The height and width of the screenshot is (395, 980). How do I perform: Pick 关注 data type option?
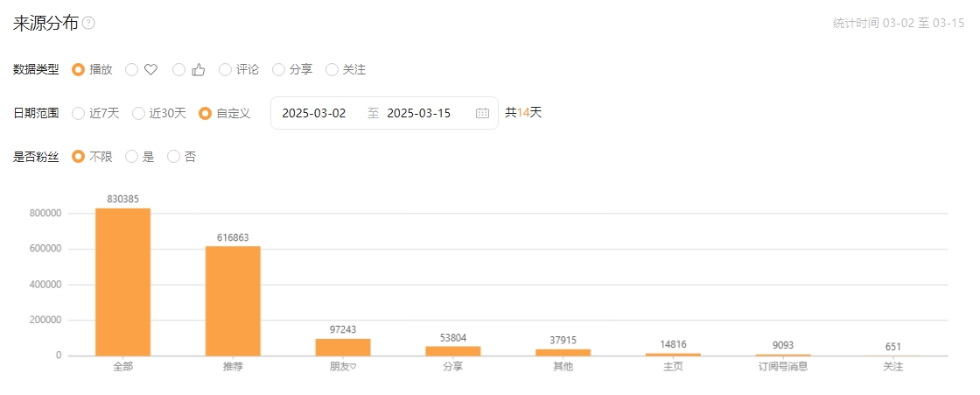(x=332, y=69)
